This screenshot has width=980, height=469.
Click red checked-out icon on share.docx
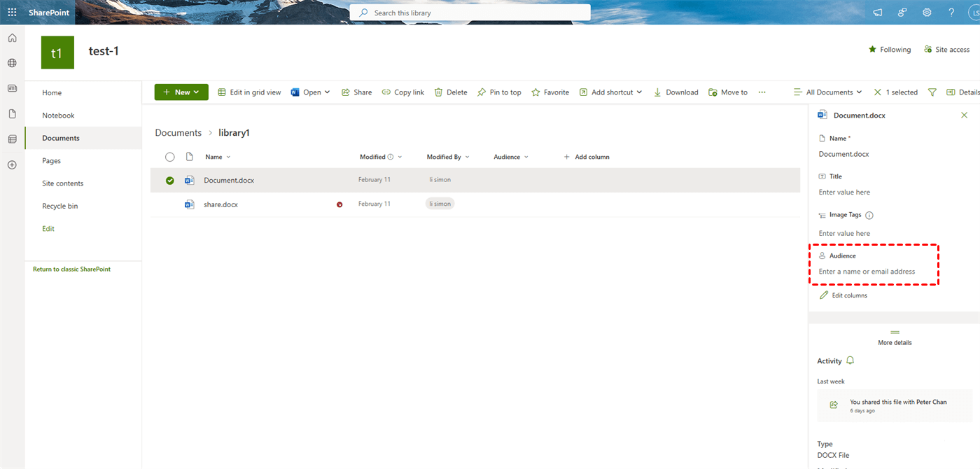(x=339, y=204)
